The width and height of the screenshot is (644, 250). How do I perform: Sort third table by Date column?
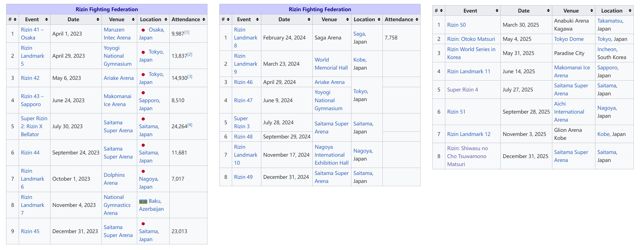[x=548, y=11]
